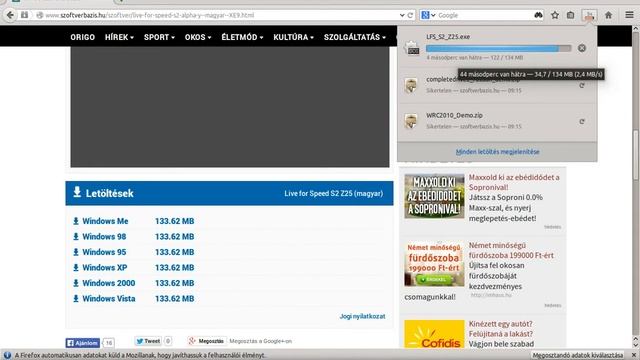Go to the Firefox home page icon
This screenshot has height=360, width=640.
pyautogui.click(x=608, y=16)
